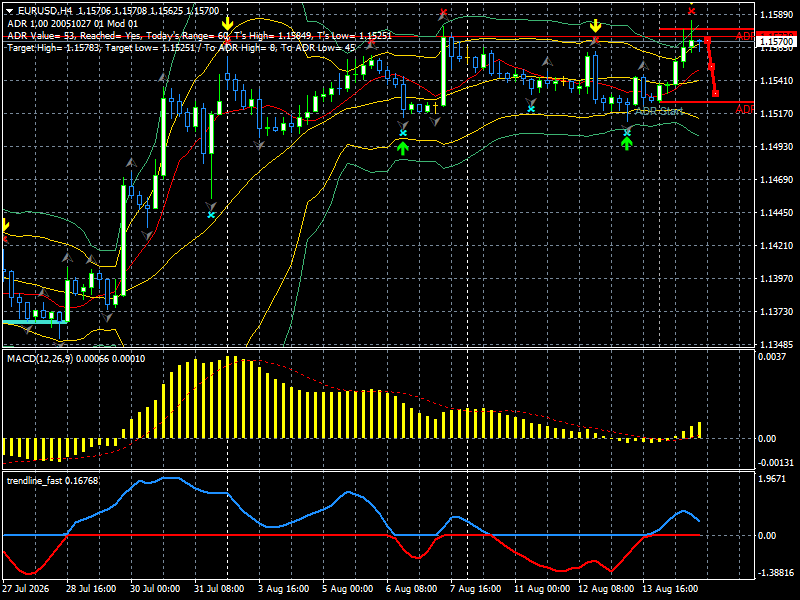800x600 pixels.
Task: Select the cyan X marker below the long 31 Jul wick
Action: (211, 215)
